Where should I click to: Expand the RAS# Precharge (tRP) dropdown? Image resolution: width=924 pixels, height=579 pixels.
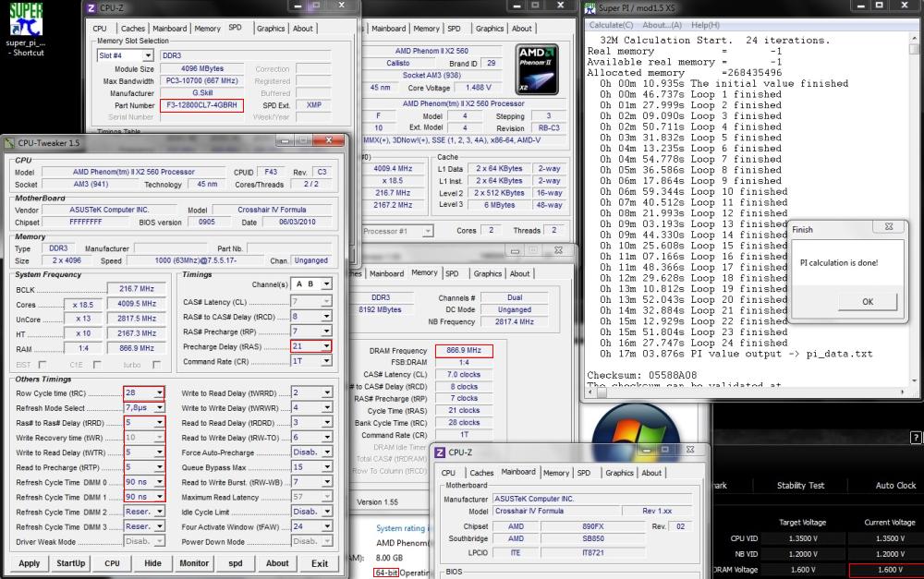[326, 331]
